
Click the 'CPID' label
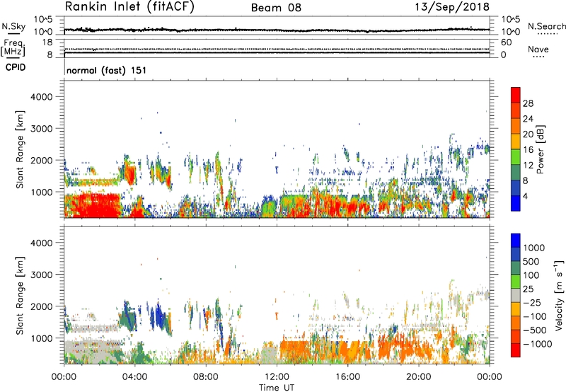[16, 67]
